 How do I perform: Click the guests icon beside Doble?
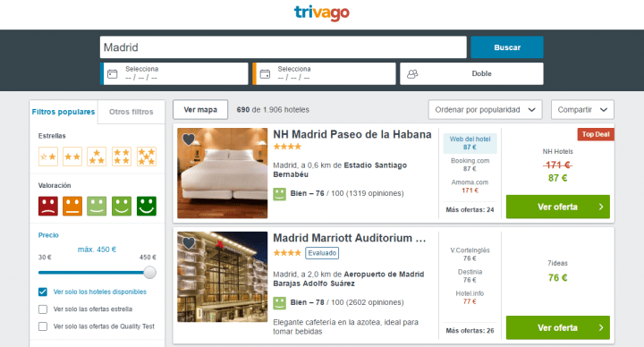click(412, 74)
